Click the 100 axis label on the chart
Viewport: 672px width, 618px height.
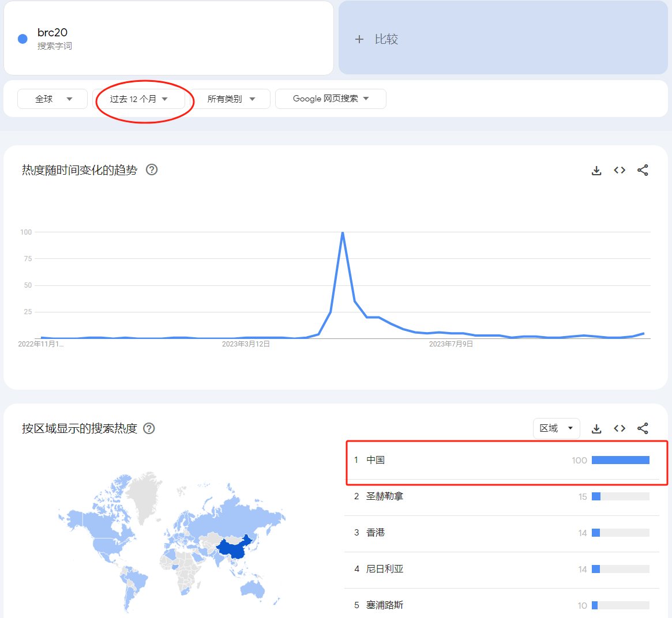(x=26, y=232)
